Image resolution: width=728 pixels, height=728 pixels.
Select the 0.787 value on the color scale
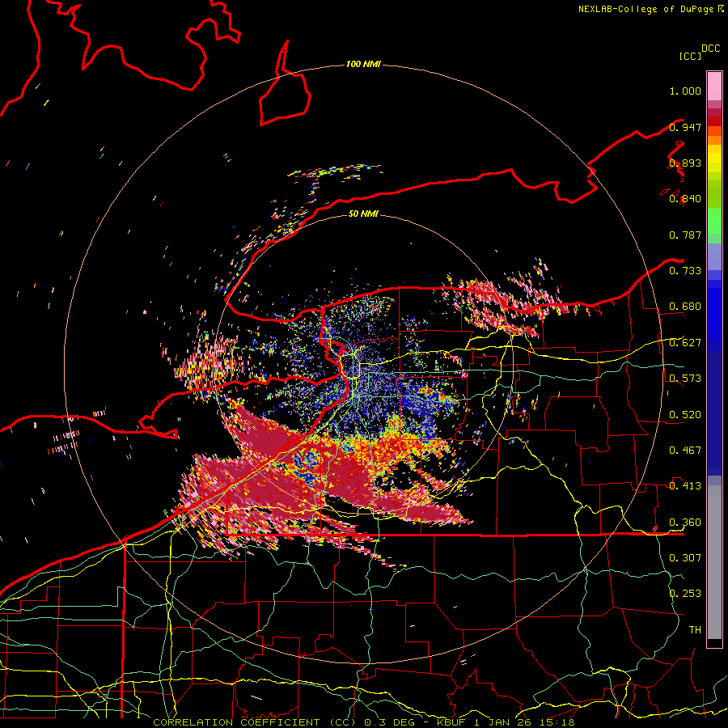click(x=685, y=235)
